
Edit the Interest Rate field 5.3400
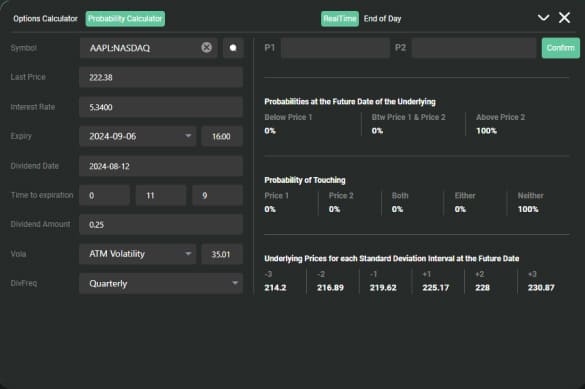point(161,107)
